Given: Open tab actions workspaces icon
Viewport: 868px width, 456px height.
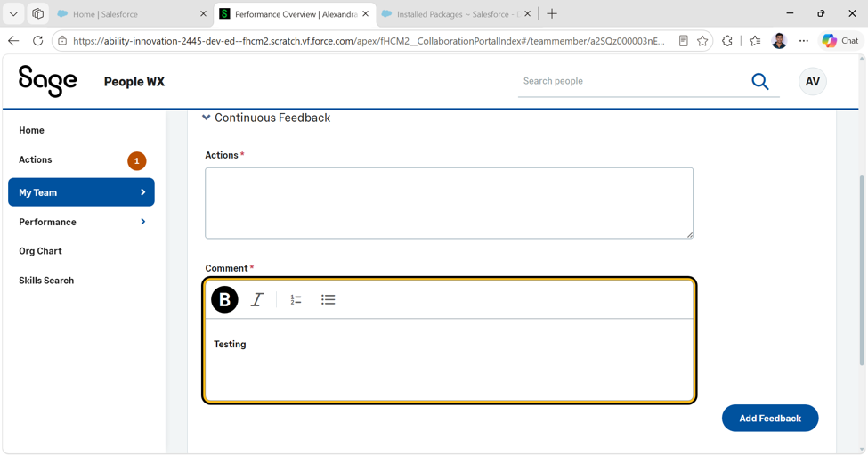Looking at the screenshot, I should [x=37, y=14].
